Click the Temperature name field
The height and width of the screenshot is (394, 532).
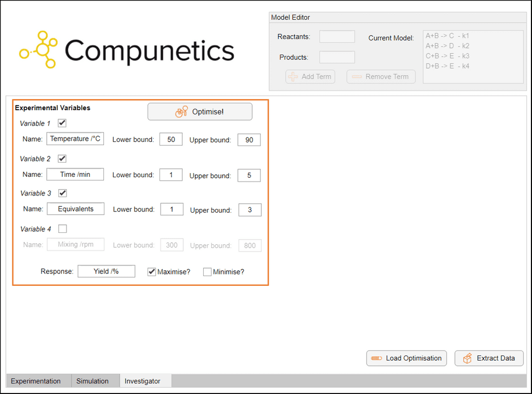75,139
